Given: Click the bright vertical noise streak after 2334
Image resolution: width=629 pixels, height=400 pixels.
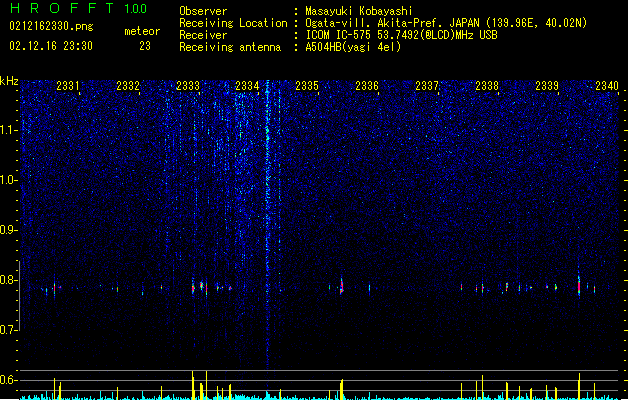Looking at the screenshot, I should 268,225.
